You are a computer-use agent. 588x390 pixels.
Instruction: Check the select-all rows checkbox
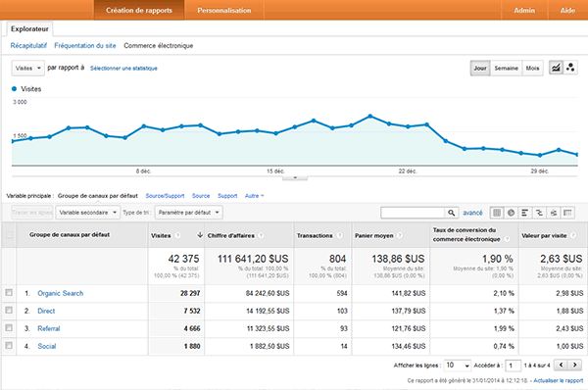point(9,235)
